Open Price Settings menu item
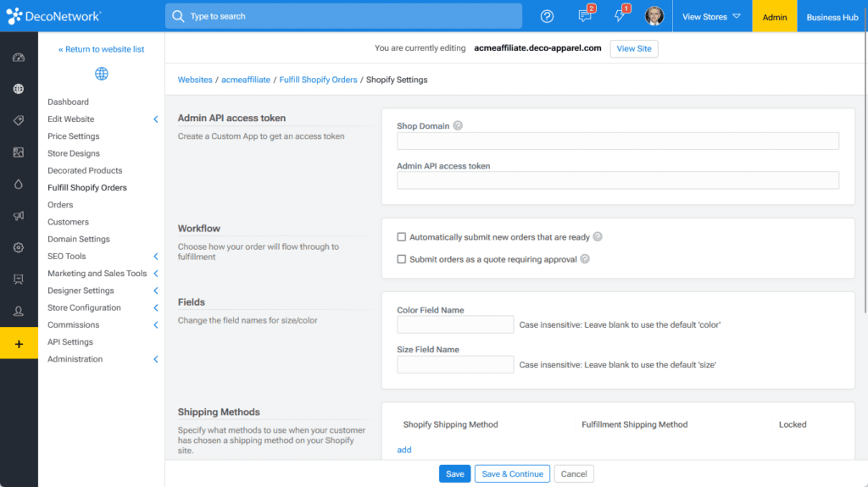 coord(74,136)
